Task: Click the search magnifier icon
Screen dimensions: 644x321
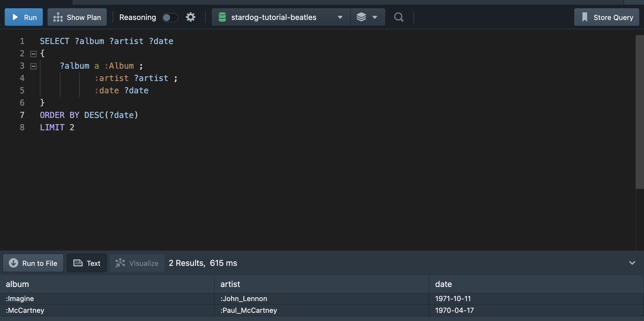Action: [398, 17]
